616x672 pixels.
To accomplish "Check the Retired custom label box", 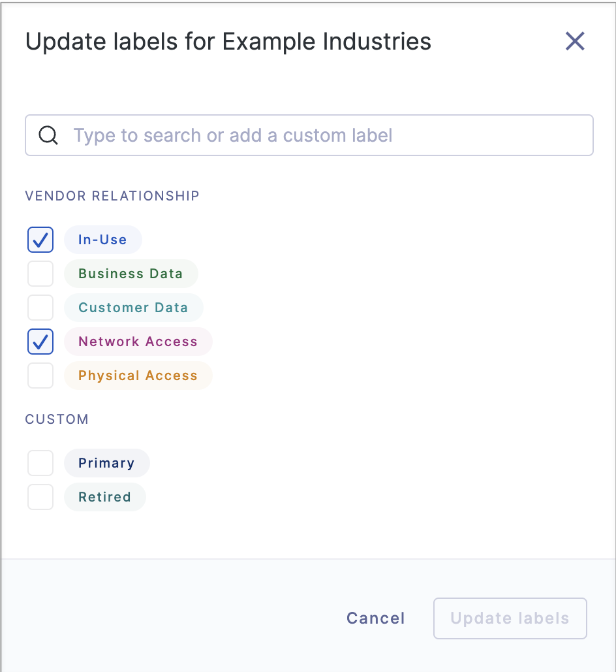I will [x=40, y=497].
